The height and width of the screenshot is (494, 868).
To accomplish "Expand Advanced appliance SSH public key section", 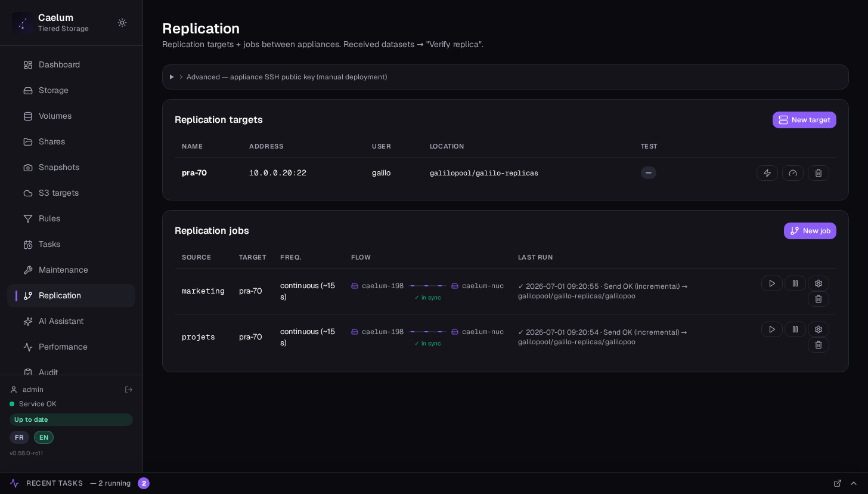I will pyautogui.click(x=505, y=77).
